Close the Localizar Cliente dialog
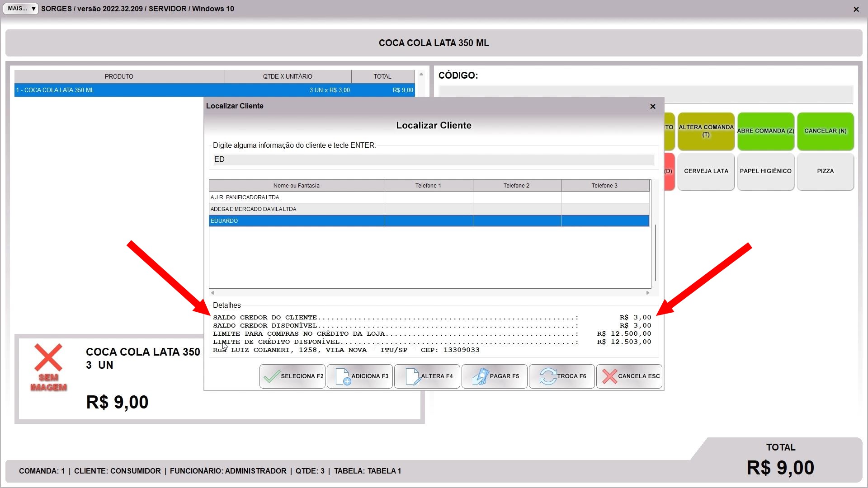The height and width of the screenshot is (488, 868). coord(653,106)
